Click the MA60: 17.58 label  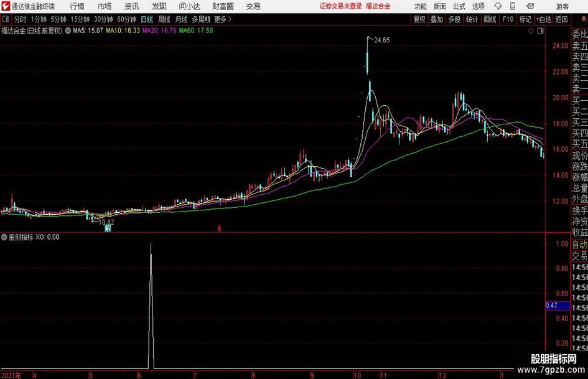pos(196,30)
